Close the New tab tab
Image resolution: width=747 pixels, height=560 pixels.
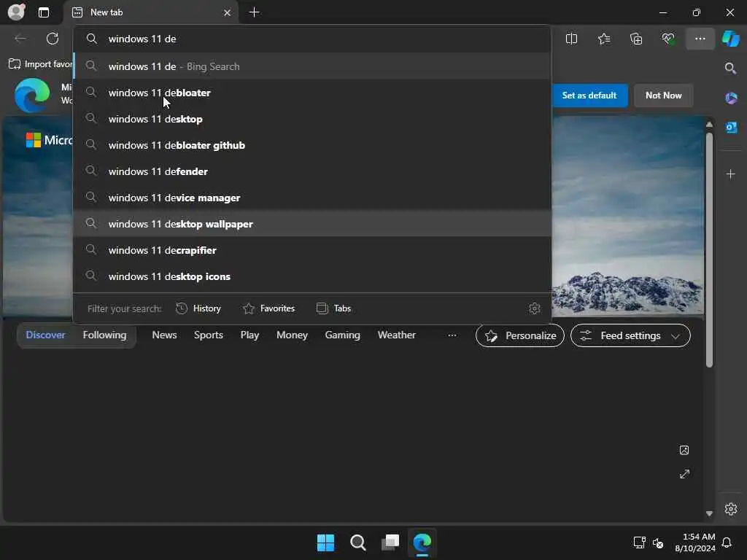[228, 13]
